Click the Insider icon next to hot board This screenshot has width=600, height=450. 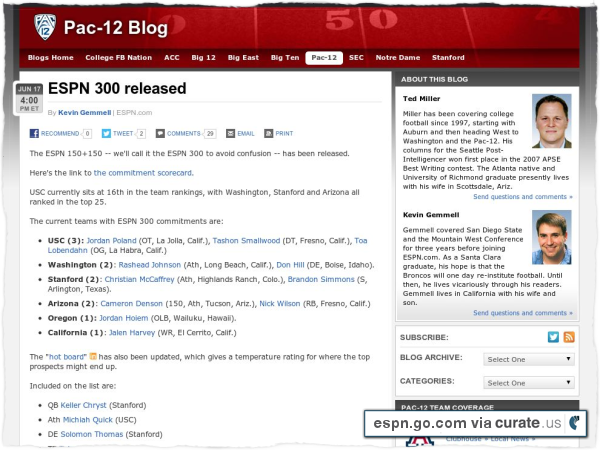point(93,356)
